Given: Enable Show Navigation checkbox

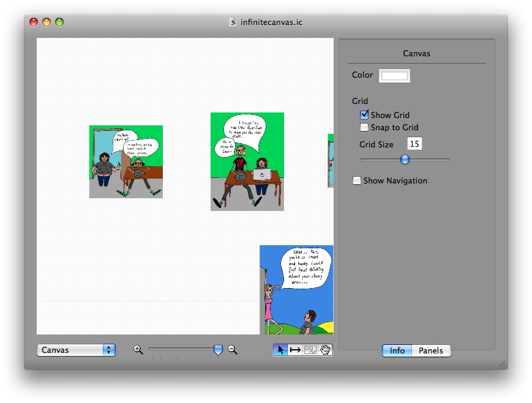Looking at the screenshot, I should (356, 180).
